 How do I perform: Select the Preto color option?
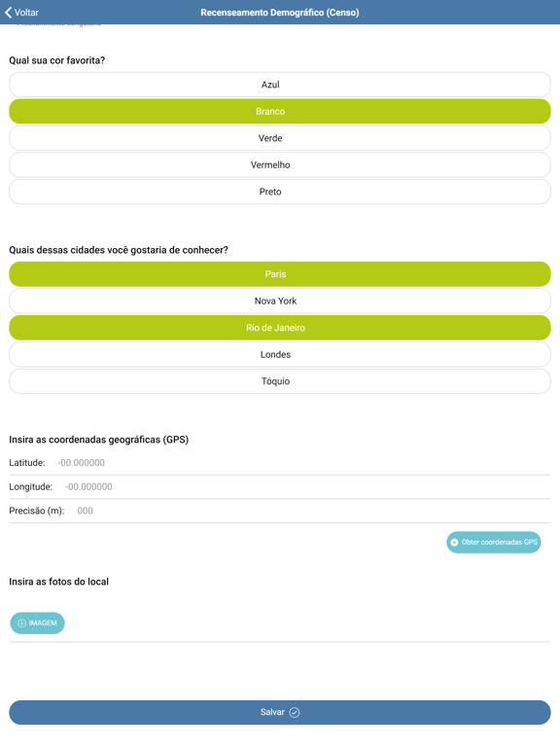pyautogui.click(x=280, y=192)
